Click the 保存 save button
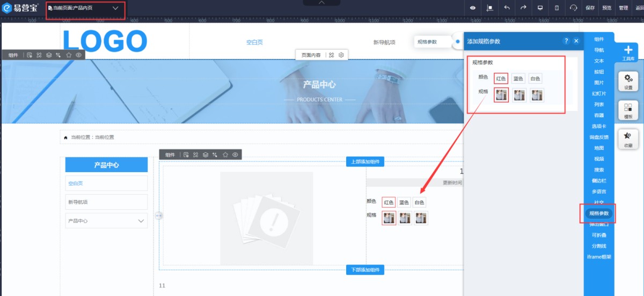 pyautogui.click(x=590, y=8)
